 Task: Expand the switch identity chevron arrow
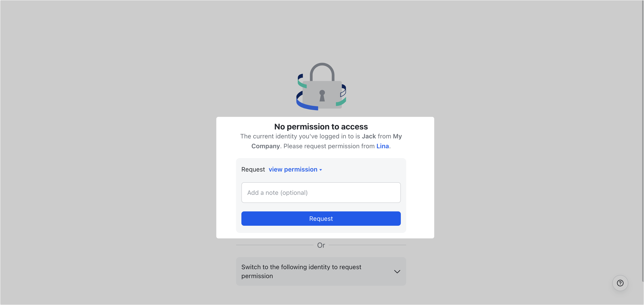[x=397, y=271]
